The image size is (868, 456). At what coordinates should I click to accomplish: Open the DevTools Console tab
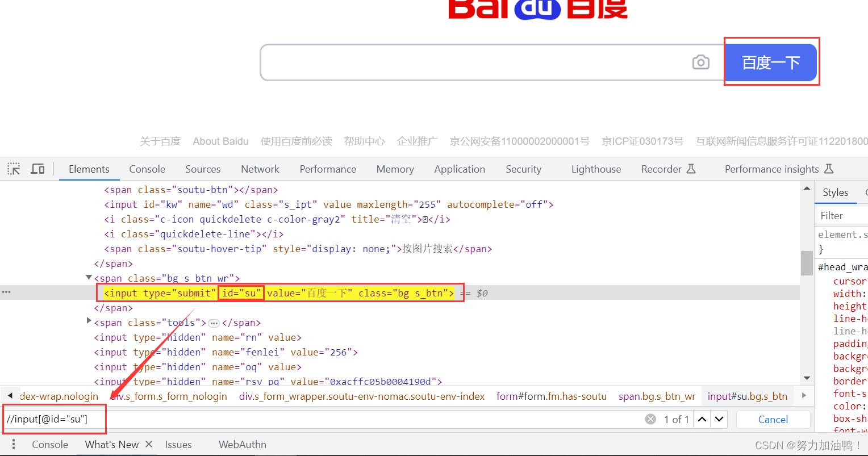coord(147,169)
